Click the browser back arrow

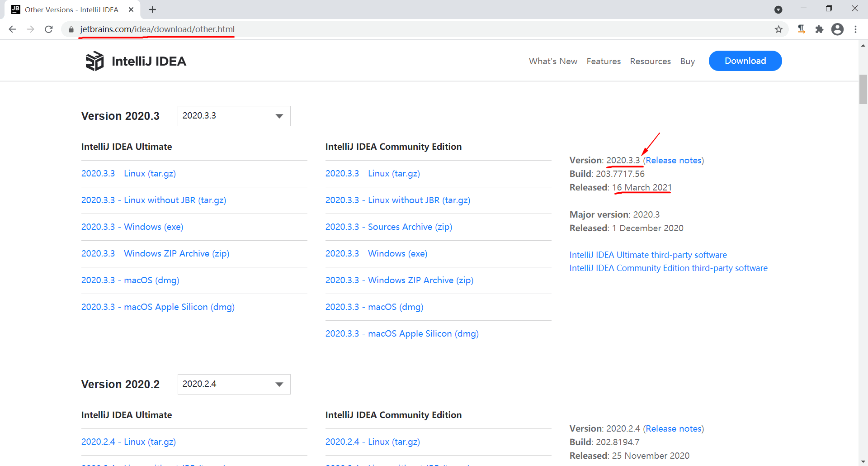[x=13, y=29]
